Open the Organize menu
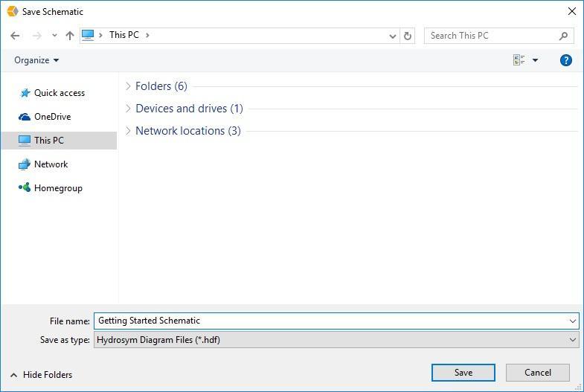Viewport: 584px width, 392px height. point(36,60)
